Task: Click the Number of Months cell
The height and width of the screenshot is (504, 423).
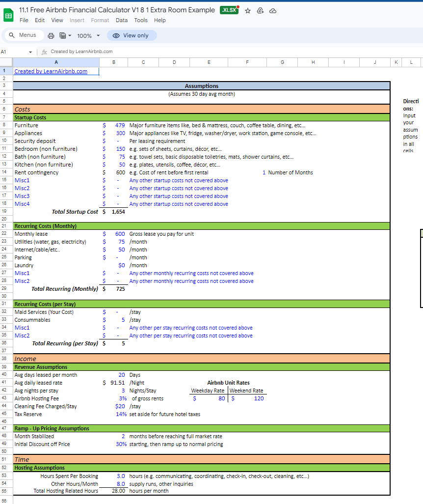Action: [291, 172]
